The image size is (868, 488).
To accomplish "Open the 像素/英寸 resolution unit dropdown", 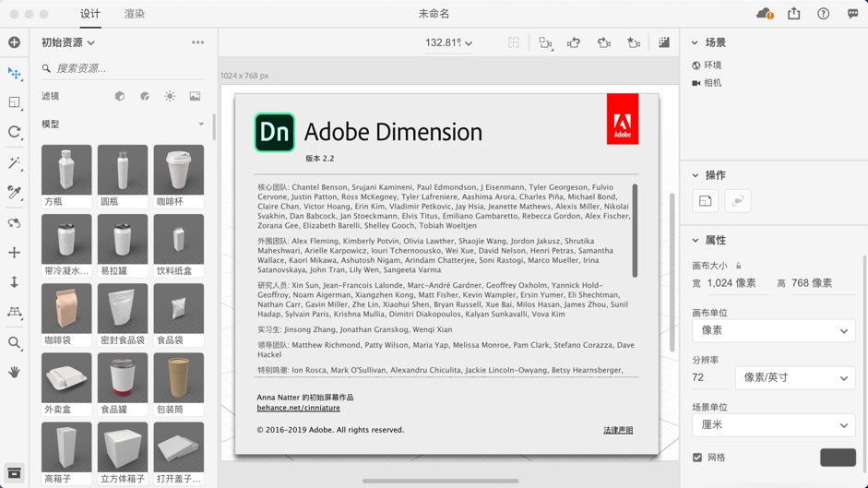I will point(795,378).
